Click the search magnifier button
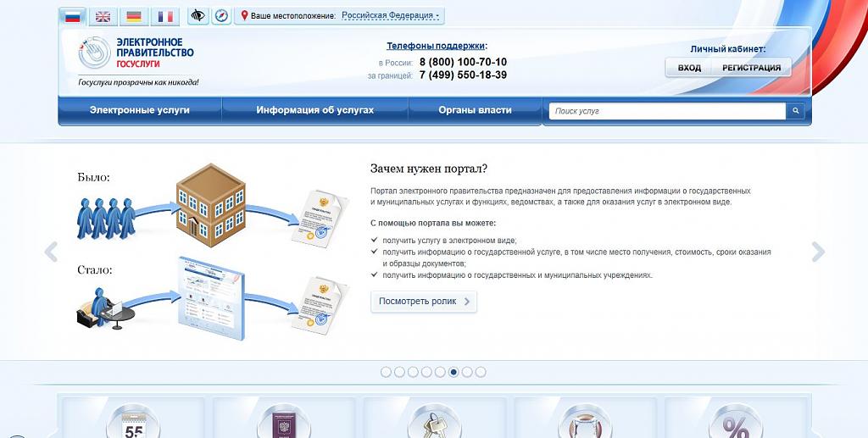The image size is (868, 438). tap(795, 111)
